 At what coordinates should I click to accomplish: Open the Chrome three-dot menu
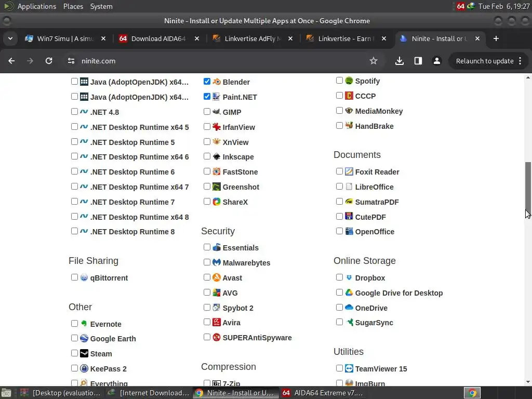click(520, 61)
